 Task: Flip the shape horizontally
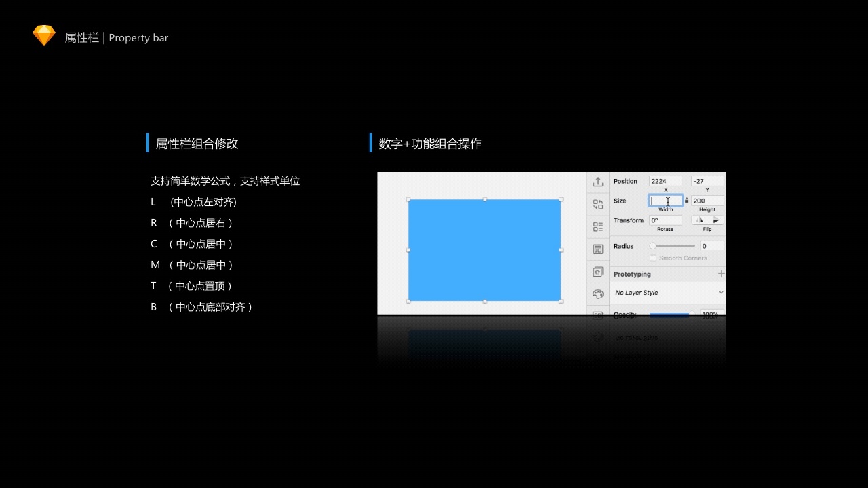[x=699, y=220]
